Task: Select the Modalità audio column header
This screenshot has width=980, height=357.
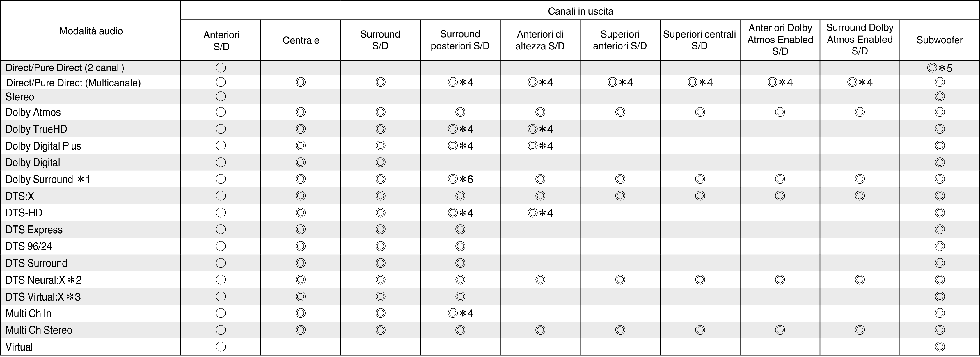Action: tap(91, 31)
